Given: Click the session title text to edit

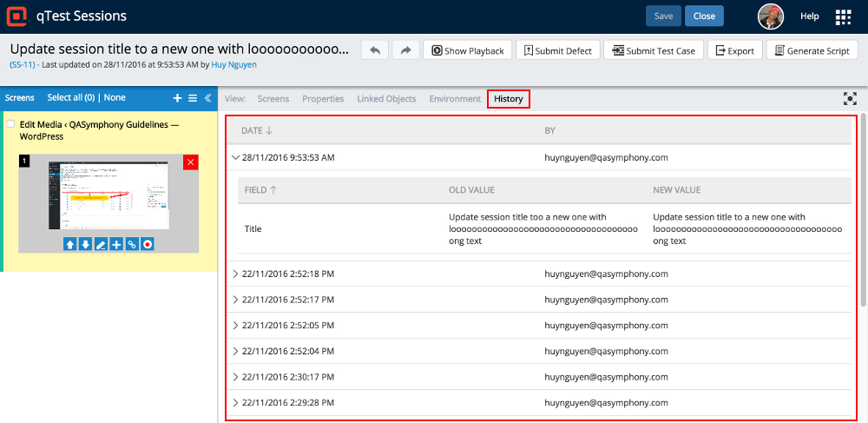Looking at the screenshot, I should pyautogui.click(x=180, y=48).
